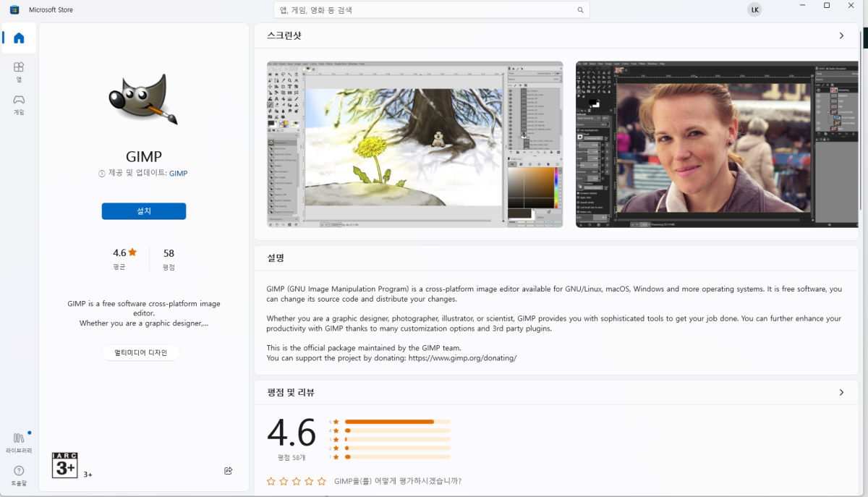868x497 pixels.
Task: Click the 3+ age rating text
Action: pos(88,475)
